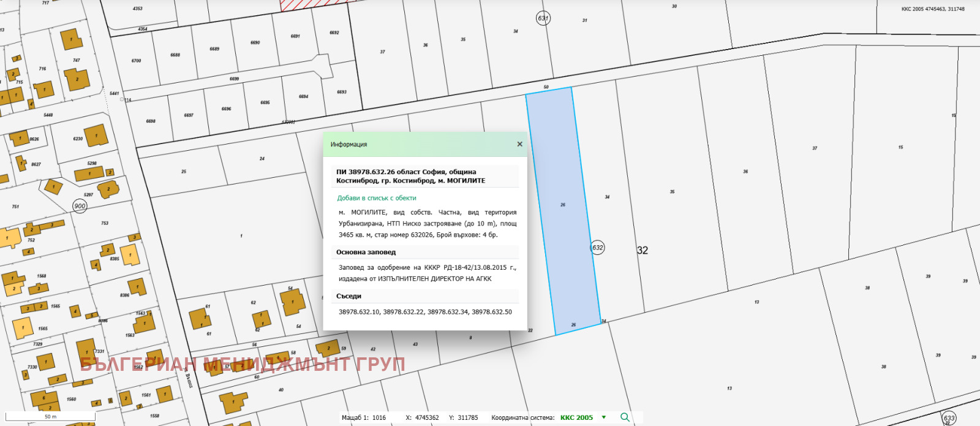Click the ККС 2005 coordinate system label
The height and width of the screenshot is (426, 980).
(576, 417)
